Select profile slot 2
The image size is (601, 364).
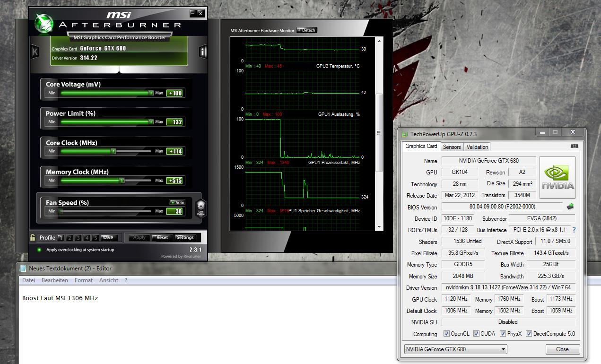70,238
